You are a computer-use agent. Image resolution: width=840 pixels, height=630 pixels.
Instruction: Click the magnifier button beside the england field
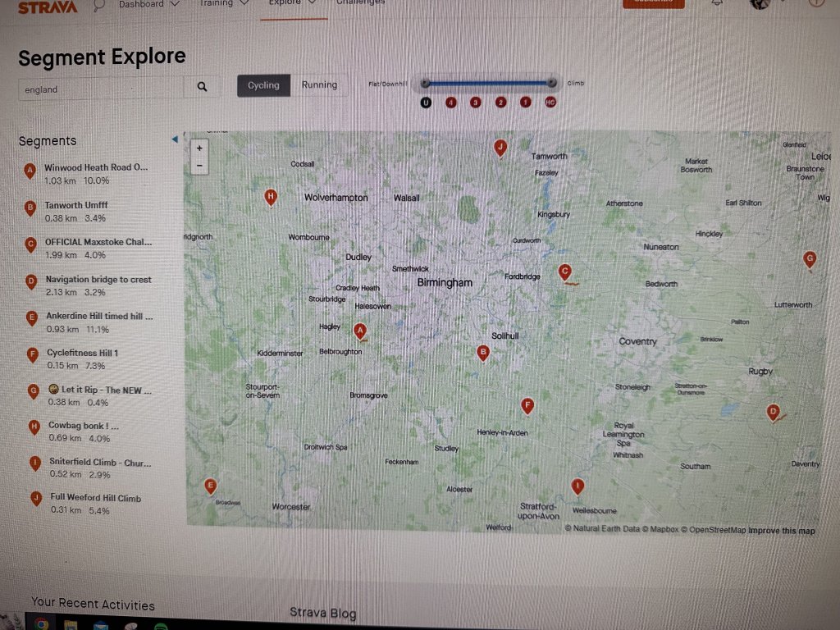click(x=202, y=86)
